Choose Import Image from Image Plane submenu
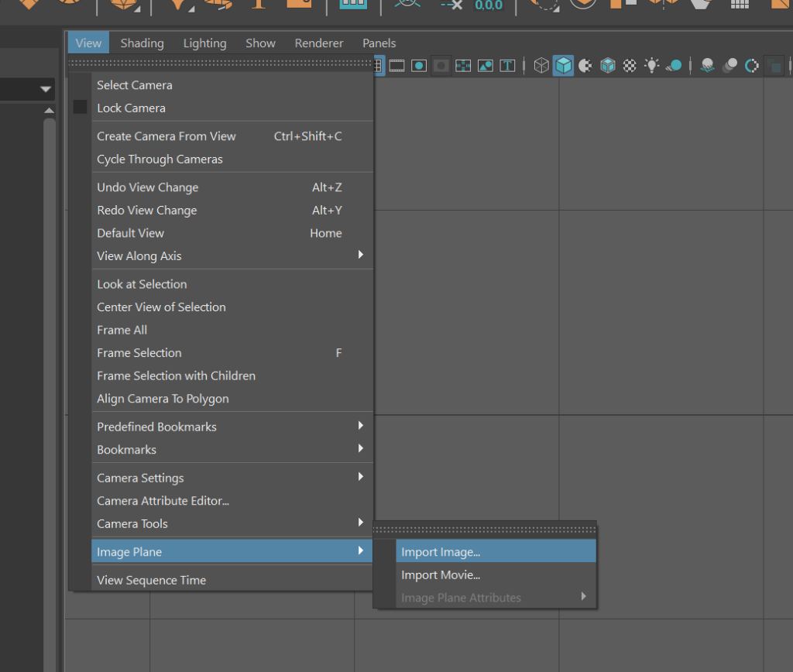 441,552
